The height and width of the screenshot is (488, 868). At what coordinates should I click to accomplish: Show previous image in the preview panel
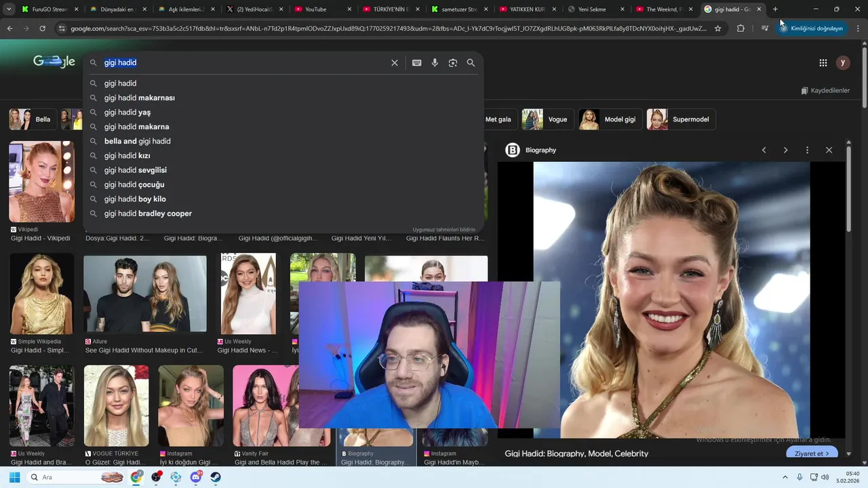pyautogui.click(x=764, y=150)
